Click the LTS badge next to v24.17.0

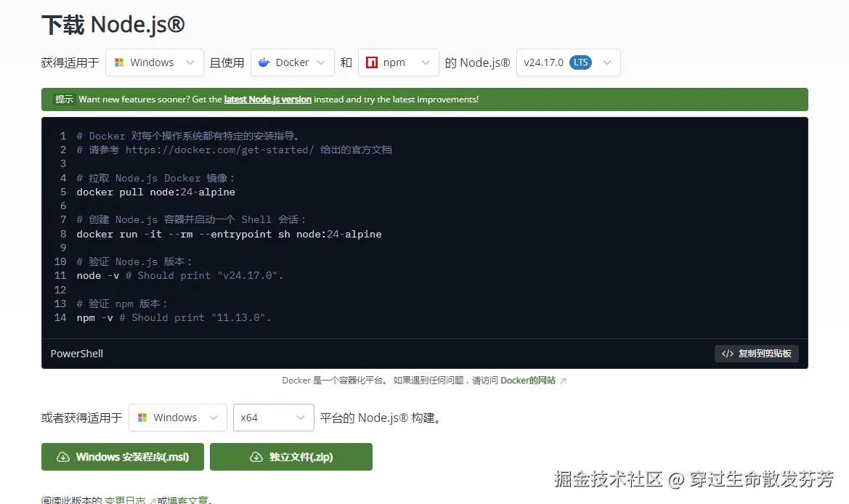click(x=580, y=62)
